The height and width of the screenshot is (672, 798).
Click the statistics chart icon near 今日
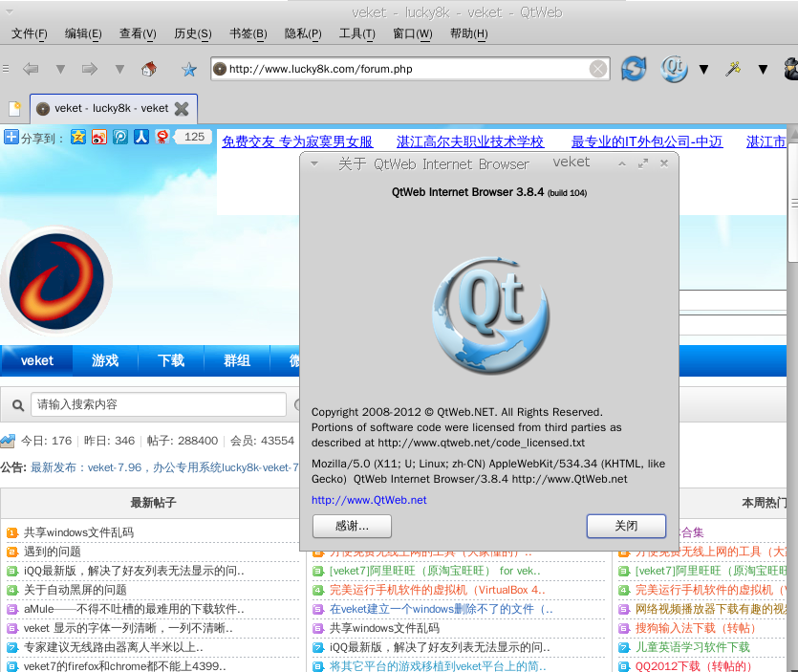tap(8, 441)
